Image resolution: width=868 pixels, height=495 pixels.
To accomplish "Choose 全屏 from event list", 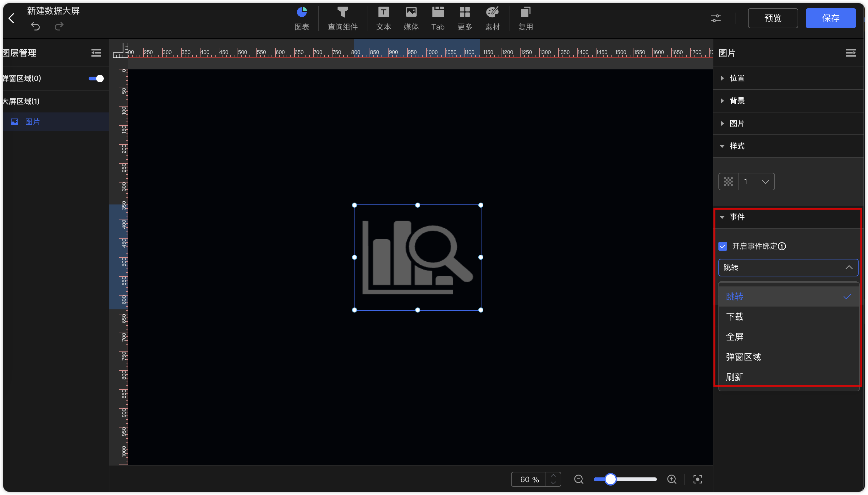I will [788, 337].
